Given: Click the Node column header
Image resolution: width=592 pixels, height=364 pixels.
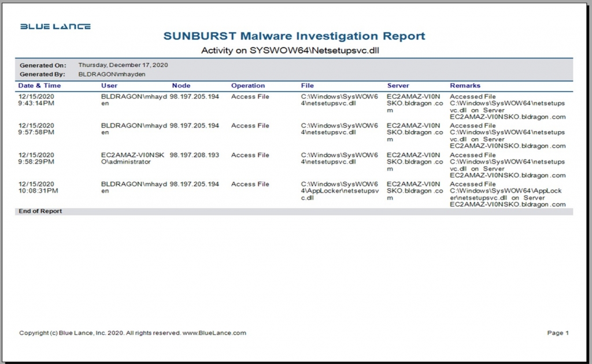Looking at the screenshot, I should point(181,86).
